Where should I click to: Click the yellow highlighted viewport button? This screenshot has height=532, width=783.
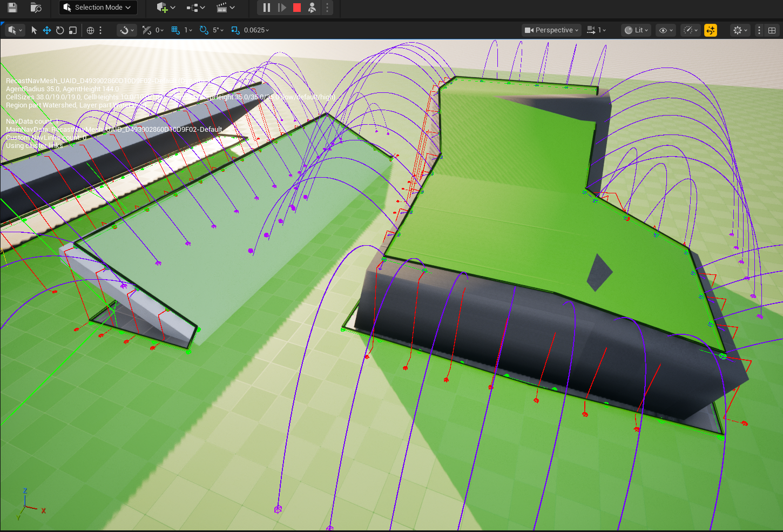coord(711,30)
